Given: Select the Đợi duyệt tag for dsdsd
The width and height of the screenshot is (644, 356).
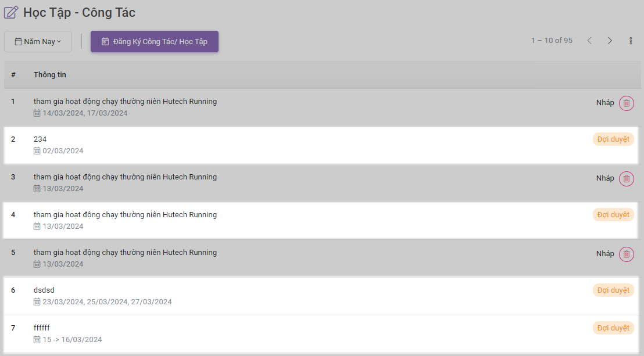Looking at the screenshot, I should (613, 290).
